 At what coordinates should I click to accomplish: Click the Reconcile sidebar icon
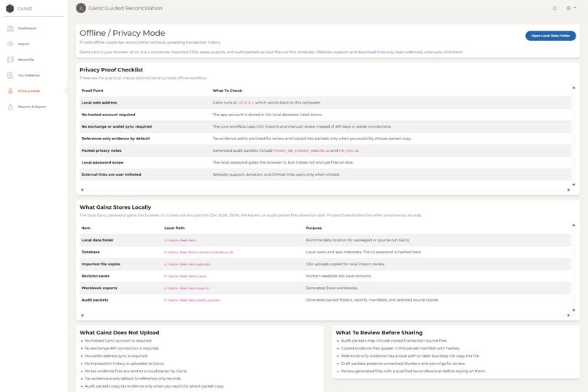[x=10, y=60]
